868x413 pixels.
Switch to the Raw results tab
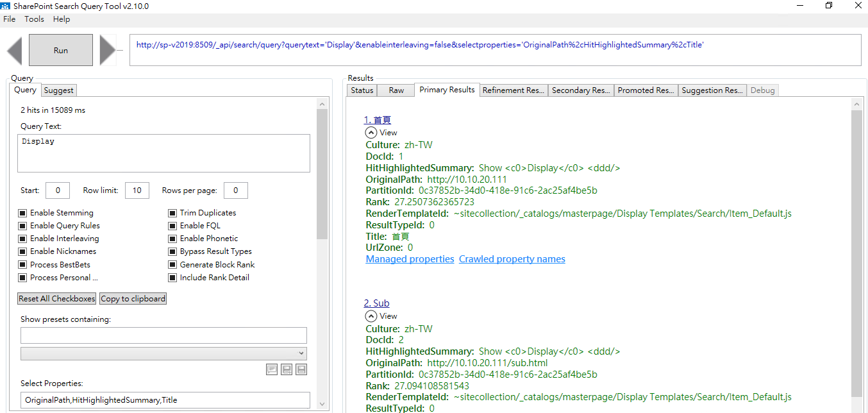[396, 90]
